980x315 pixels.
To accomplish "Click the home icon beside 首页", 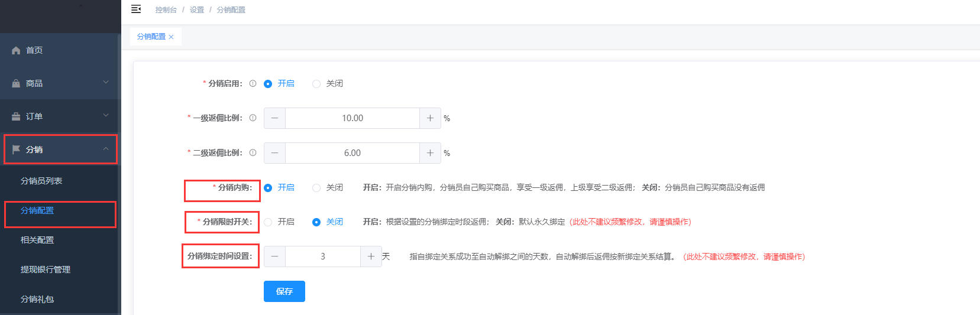I will 16,51.
